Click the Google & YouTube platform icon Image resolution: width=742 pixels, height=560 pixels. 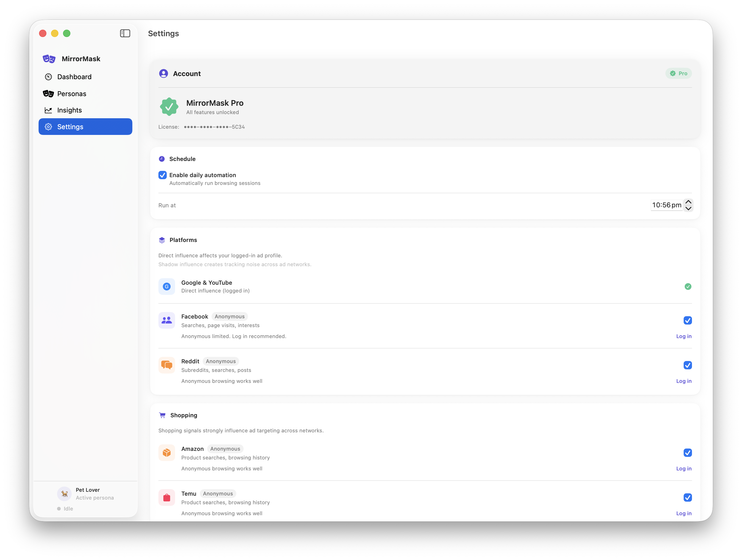pos(167,286)
